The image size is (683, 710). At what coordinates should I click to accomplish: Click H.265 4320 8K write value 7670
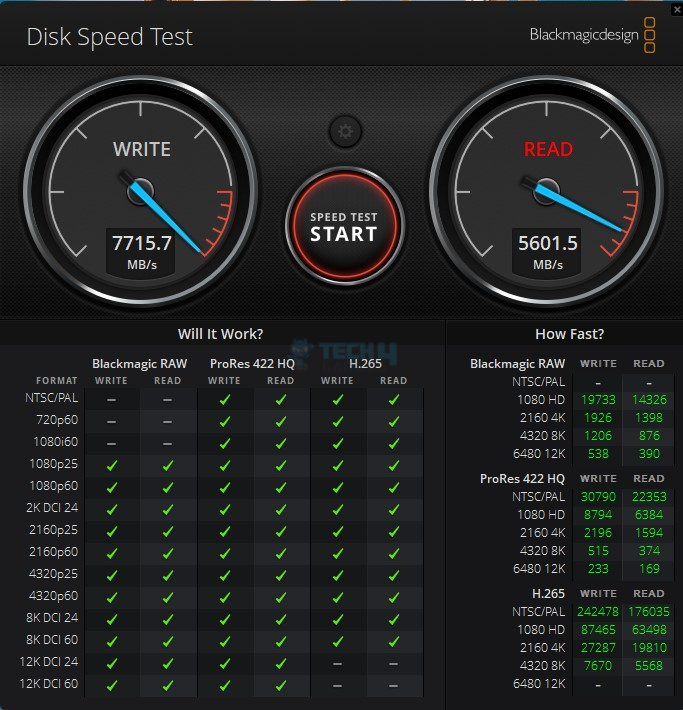[598, 666]
